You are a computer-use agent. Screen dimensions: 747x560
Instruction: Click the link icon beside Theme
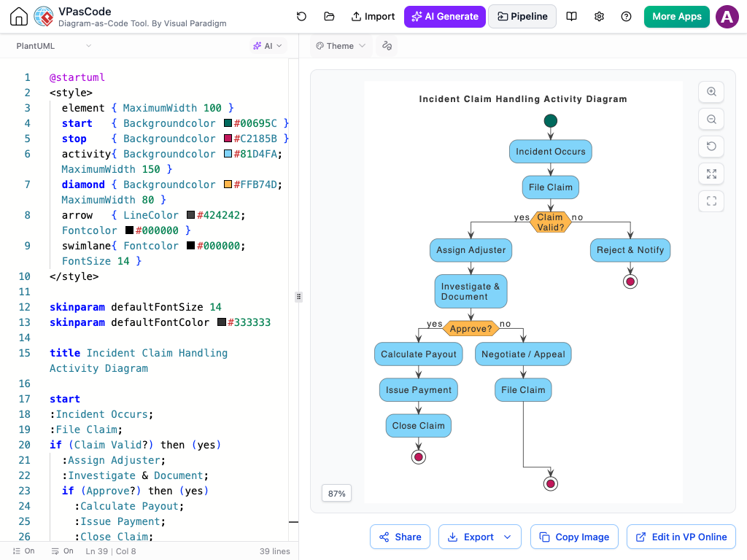(387, 46)
